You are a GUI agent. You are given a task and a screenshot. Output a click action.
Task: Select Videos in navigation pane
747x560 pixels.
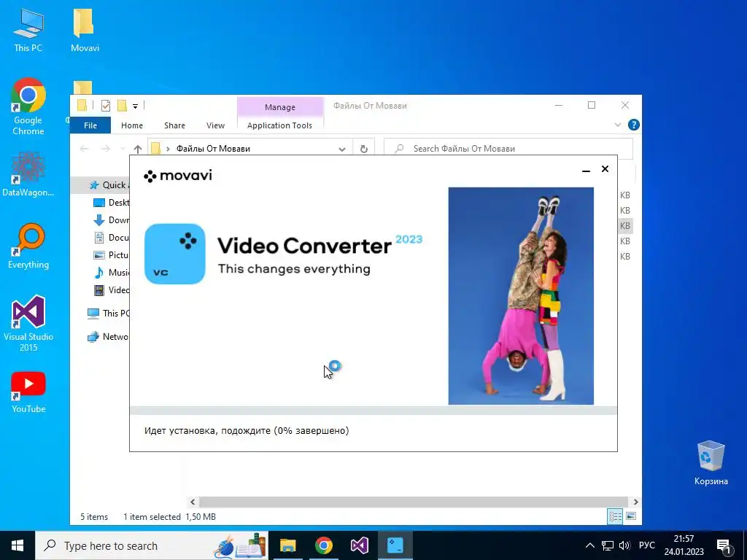click(x=112, y=289)
